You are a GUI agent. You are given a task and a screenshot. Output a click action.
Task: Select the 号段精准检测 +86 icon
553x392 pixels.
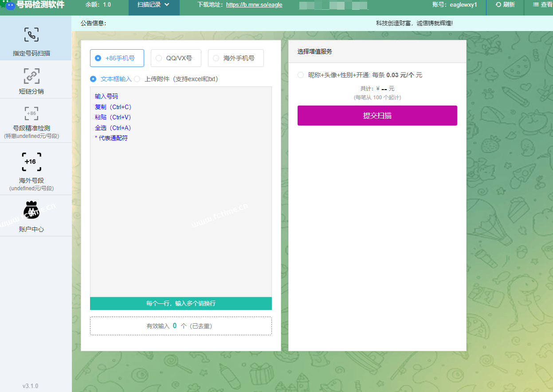point(31,114)
